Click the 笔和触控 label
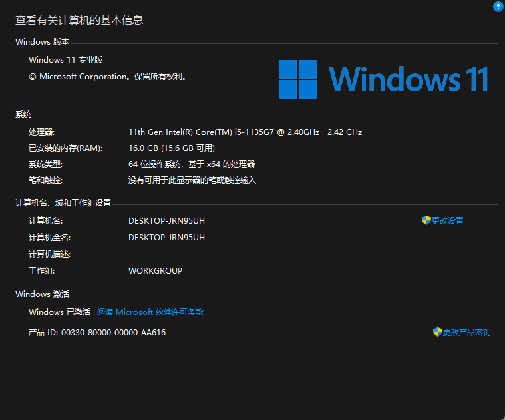The width and height of the screenshot is (505, 420). 45,180
